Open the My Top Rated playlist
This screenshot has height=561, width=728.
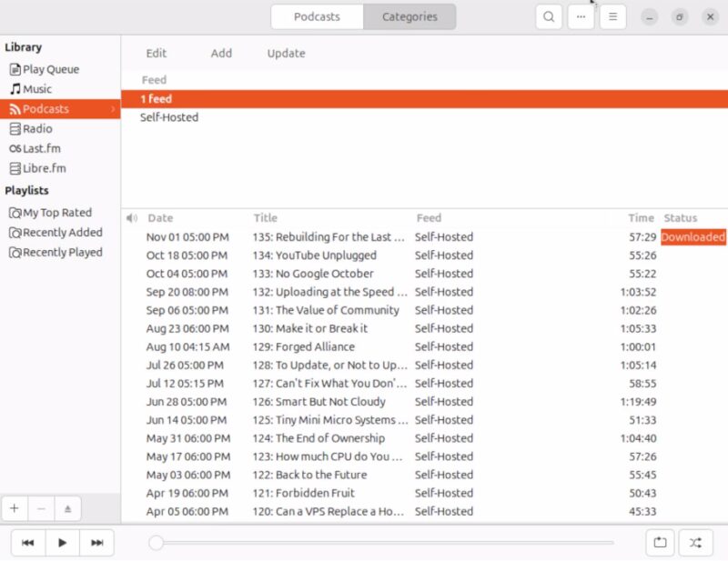click(x=52, y=212)
